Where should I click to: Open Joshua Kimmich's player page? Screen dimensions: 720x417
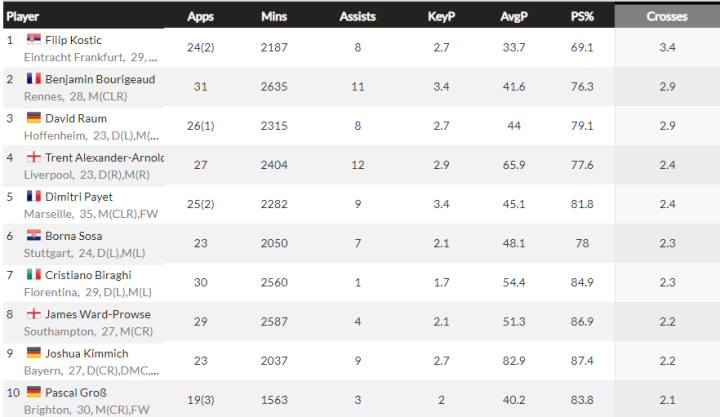pyautogui.click(x=87, y=353)
